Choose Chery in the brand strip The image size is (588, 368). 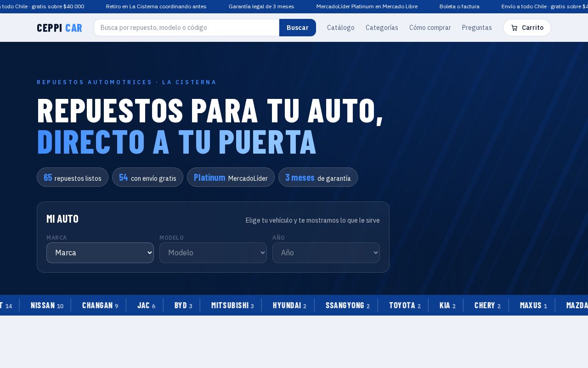click(487, 305)
